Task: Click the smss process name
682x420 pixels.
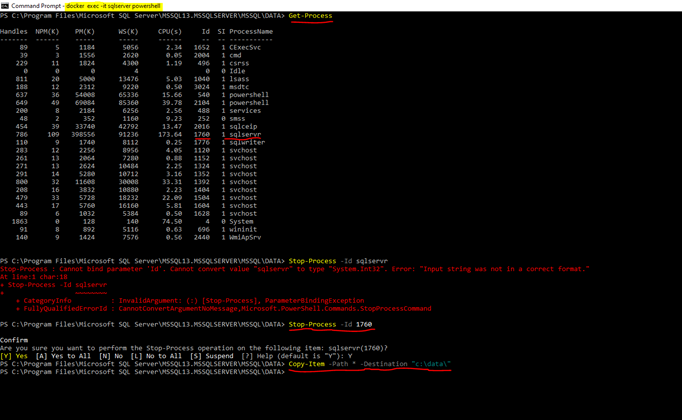Action: coord(237,118)
